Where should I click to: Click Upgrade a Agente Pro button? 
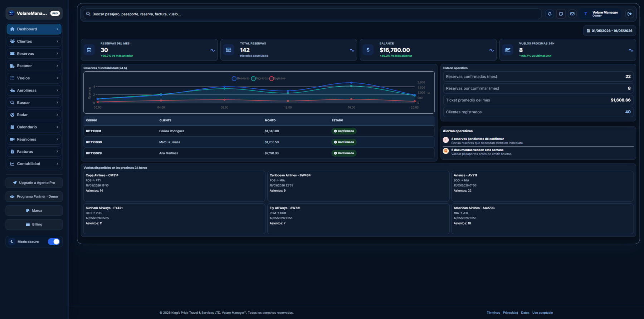pos(34,183)
